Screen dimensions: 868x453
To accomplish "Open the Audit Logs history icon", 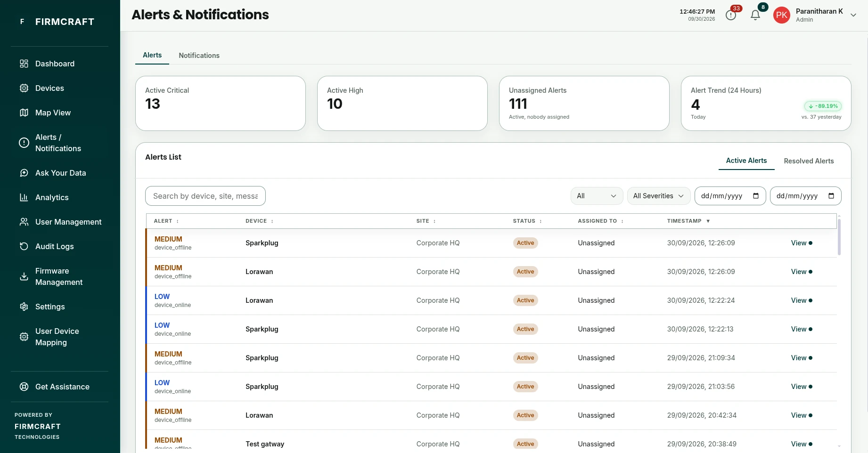I will 24,246.
